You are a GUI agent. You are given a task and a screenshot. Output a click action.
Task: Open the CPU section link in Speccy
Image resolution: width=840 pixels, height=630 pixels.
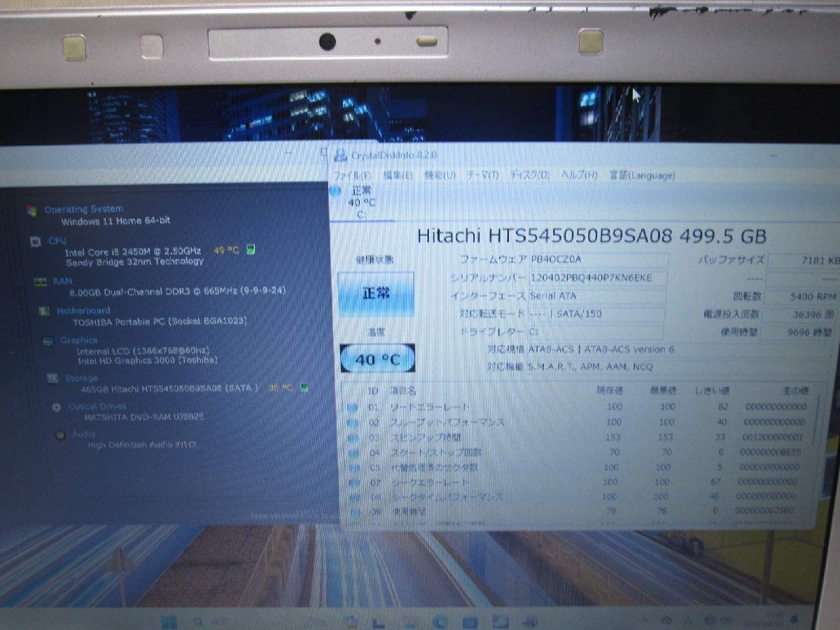click(x=57, y=241)
